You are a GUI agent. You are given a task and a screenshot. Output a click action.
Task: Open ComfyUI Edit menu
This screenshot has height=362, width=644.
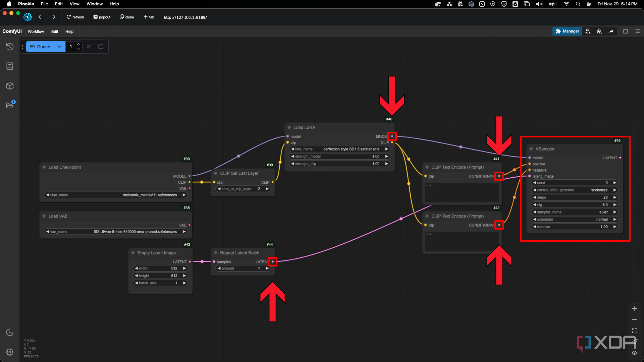pyautogui.click(x=55, y=32)
